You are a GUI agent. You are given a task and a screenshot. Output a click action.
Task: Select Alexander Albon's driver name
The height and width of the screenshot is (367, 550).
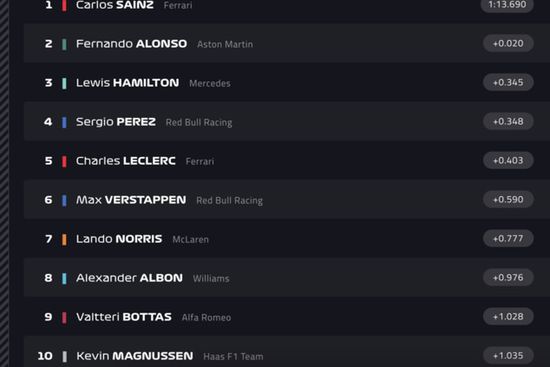coord(129,278)
